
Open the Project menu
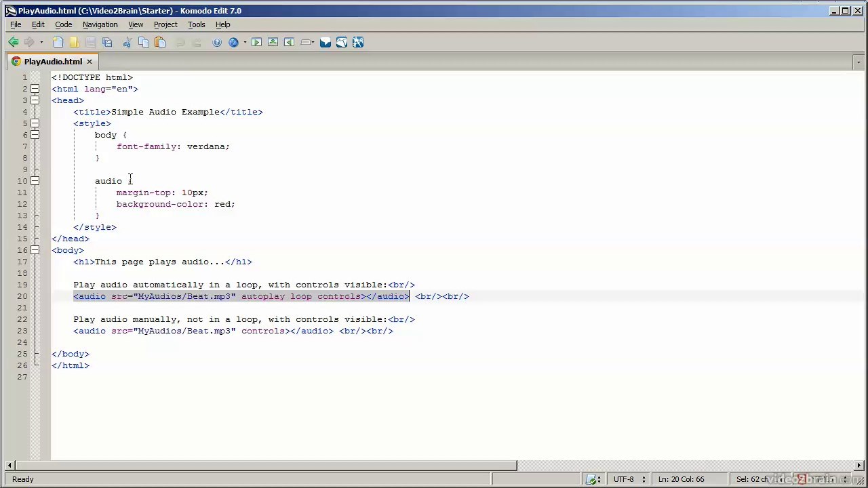165,24
